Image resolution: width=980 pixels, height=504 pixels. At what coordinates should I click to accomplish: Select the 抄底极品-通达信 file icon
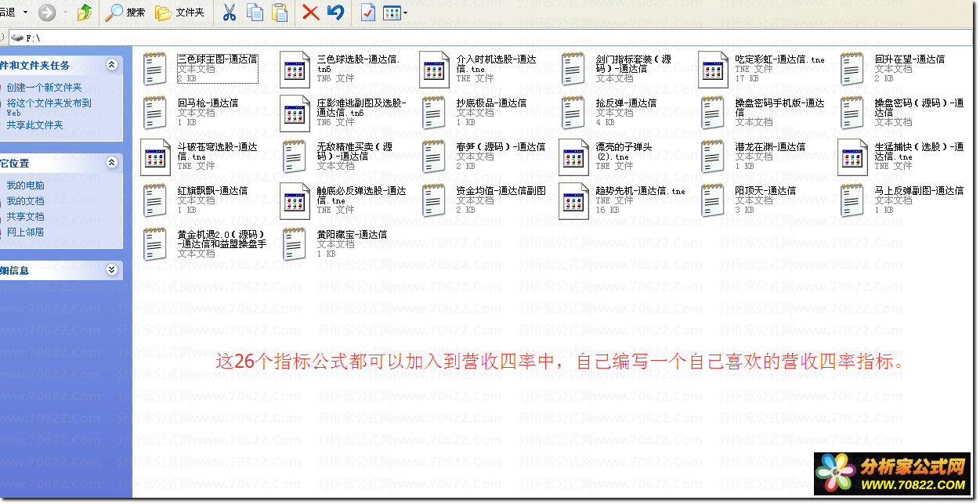435,113
